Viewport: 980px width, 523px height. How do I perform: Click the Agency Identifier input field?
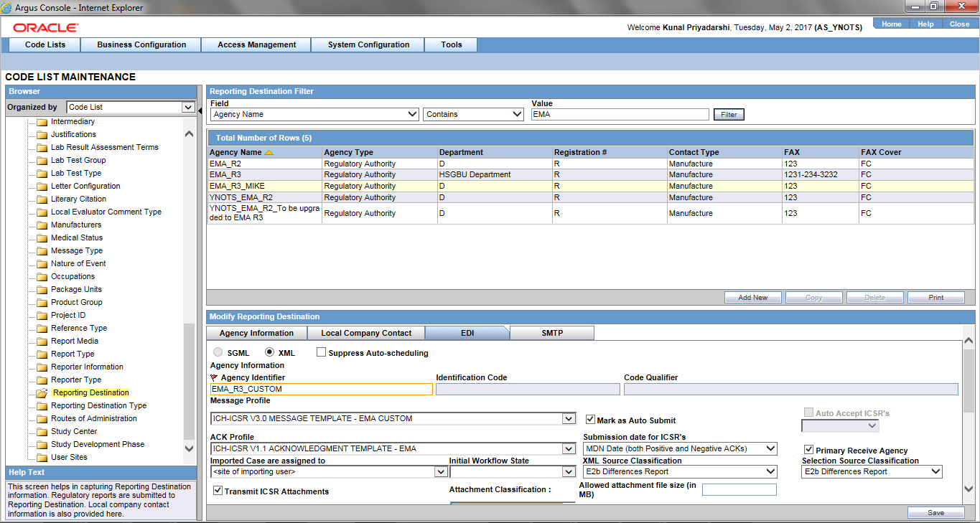pyautogui.click(x=321, y=389)
